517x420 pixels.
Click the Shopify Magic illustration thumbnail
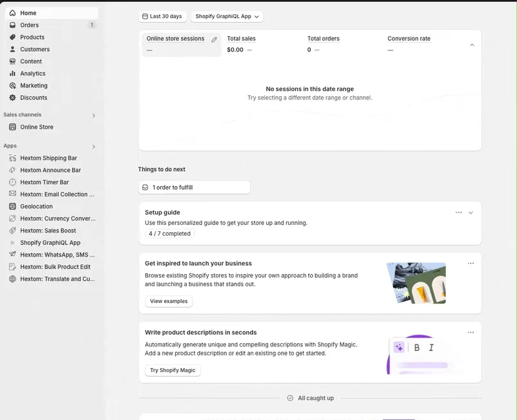click(419, 354)
